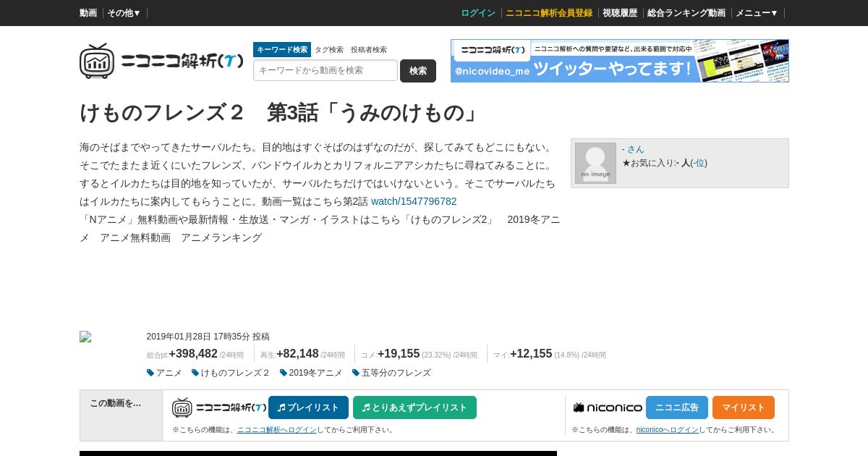Open ニコニコ解析会員登録 registration link
868x456 pixels.
(x=549, y=13)
